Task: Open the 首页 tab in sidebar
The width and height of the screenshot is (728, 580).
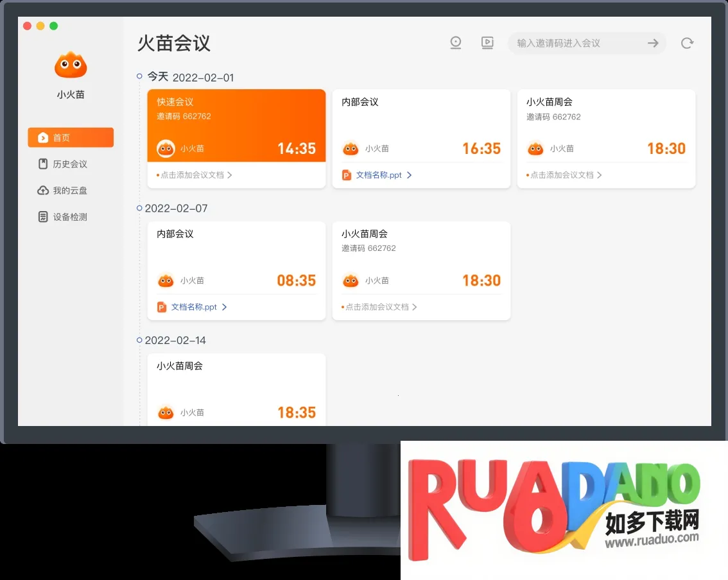Action: pos(71,137)
